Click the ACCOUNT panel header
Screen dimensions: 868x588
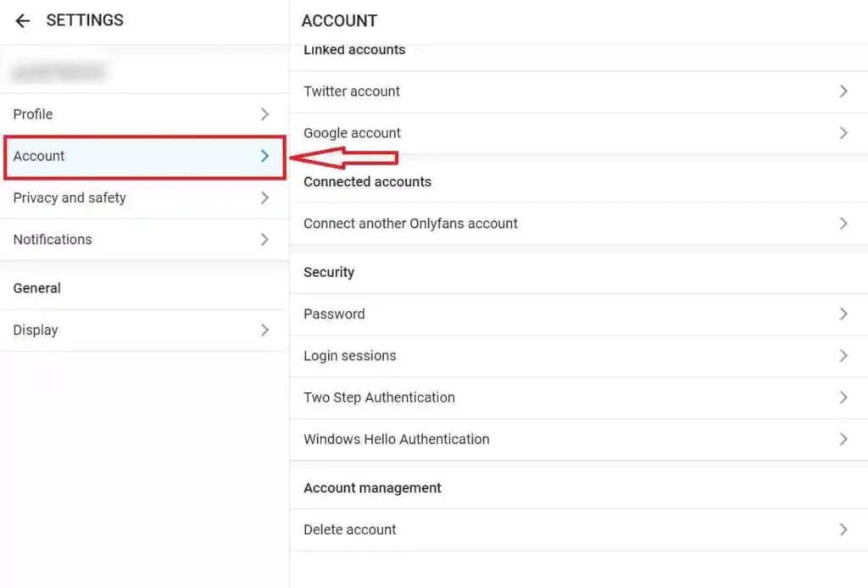(x=339, y=21)
